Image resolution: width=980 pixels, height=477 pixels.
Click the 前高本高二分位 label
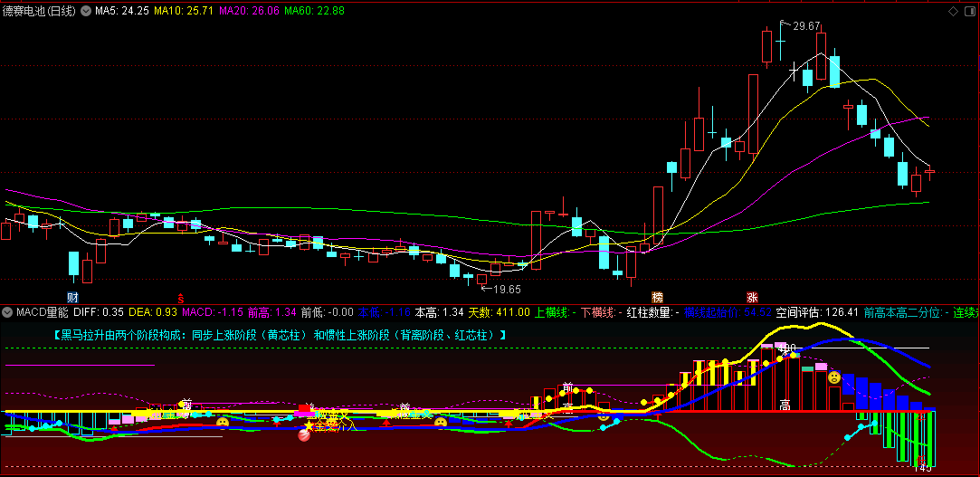coord(903,312)
